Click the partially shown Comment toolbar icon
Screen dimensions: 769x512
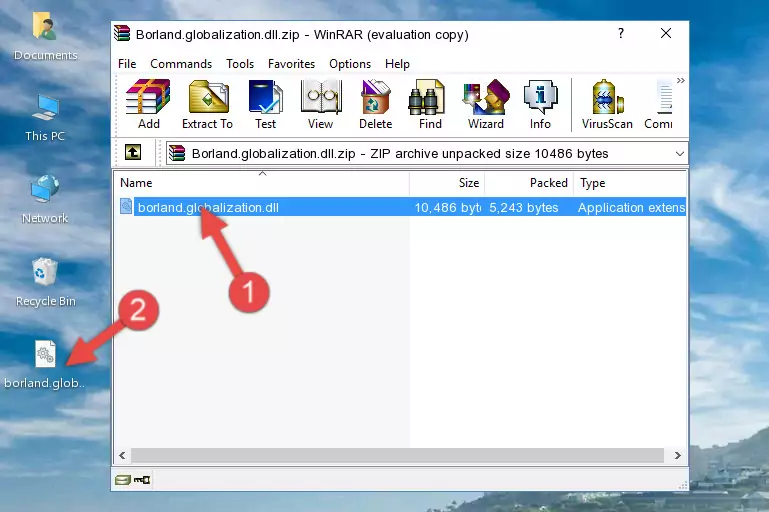pyautogui.click(x=659, y=104)
